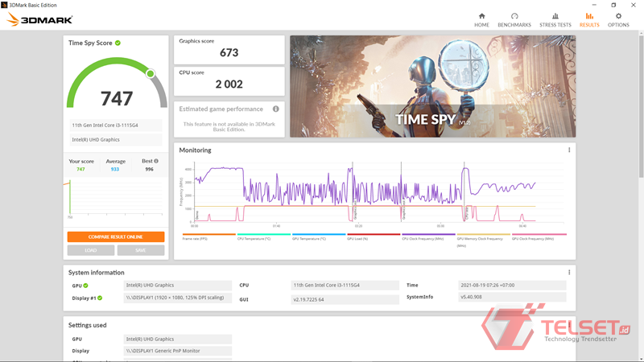Open the Options tab

618,19
